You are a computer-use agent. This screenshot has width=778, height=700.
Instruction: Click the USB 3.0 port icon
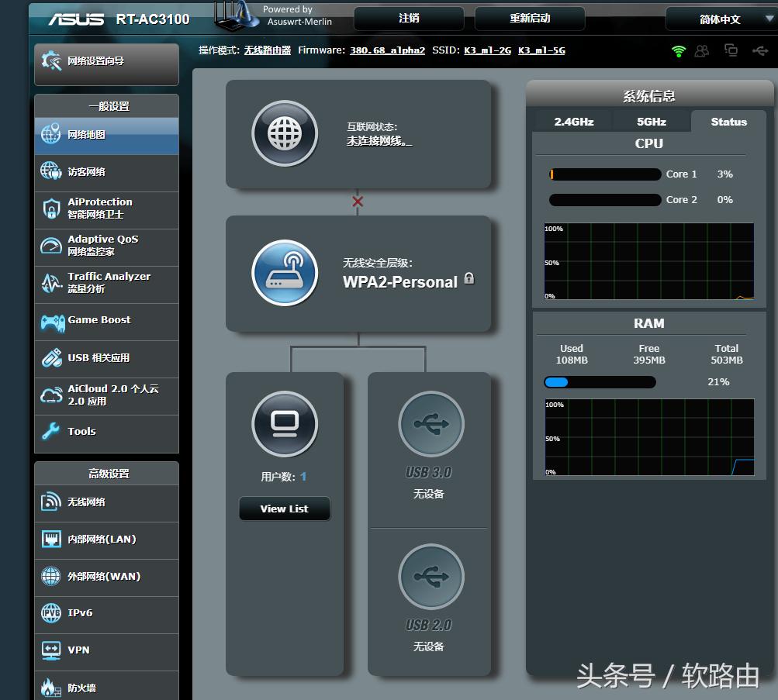click(x=430, y=423)
